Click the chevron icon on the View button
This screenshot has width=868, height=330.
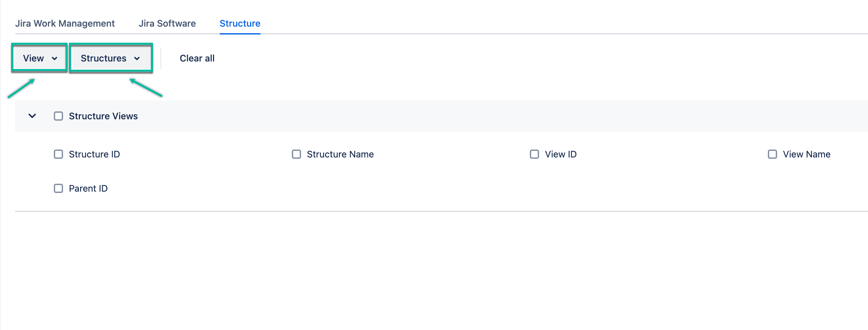[x=55, y=59]
